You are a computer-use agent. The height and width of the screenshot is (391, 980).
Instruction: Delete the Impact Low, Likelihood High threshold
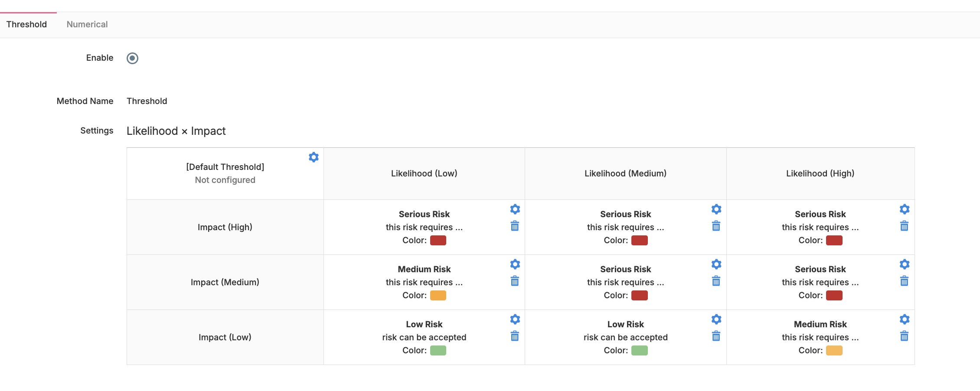click(x=904, y=336)
